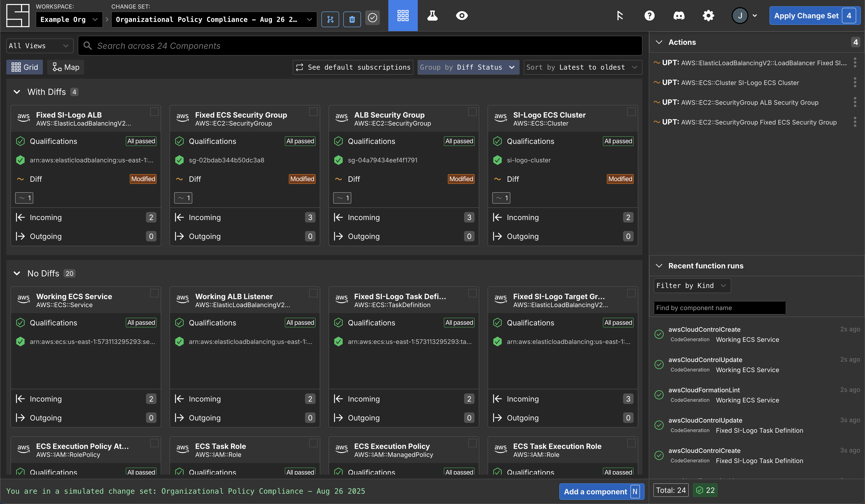Open menu for ALB Security Group action

coord(855,102)
